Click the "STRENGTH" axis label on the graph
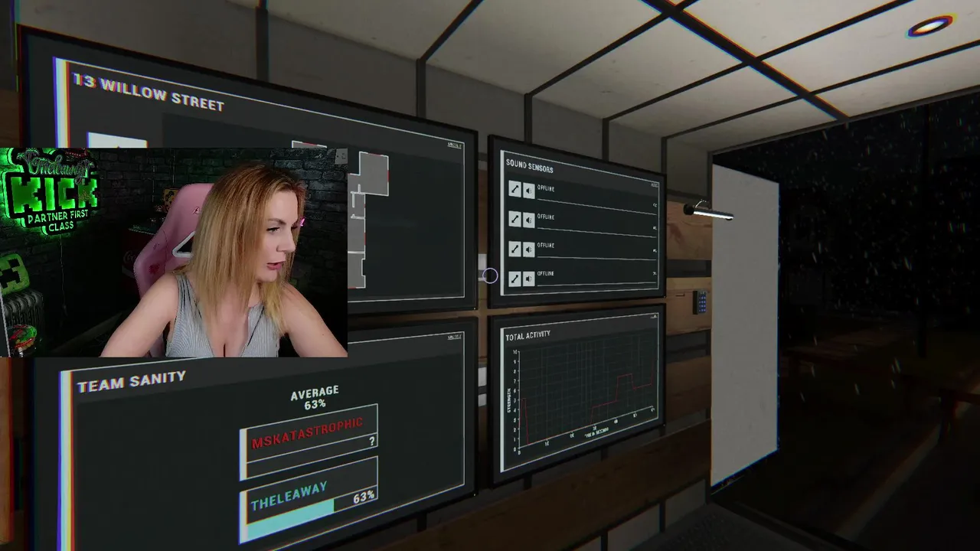 point(508,399)
